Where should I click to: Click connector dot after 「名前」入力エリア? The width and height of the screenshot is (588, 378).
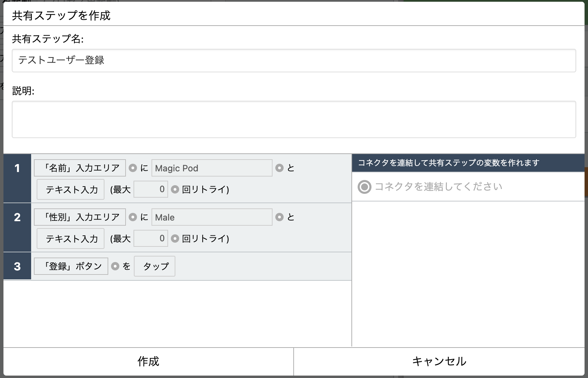click(133, 168)
